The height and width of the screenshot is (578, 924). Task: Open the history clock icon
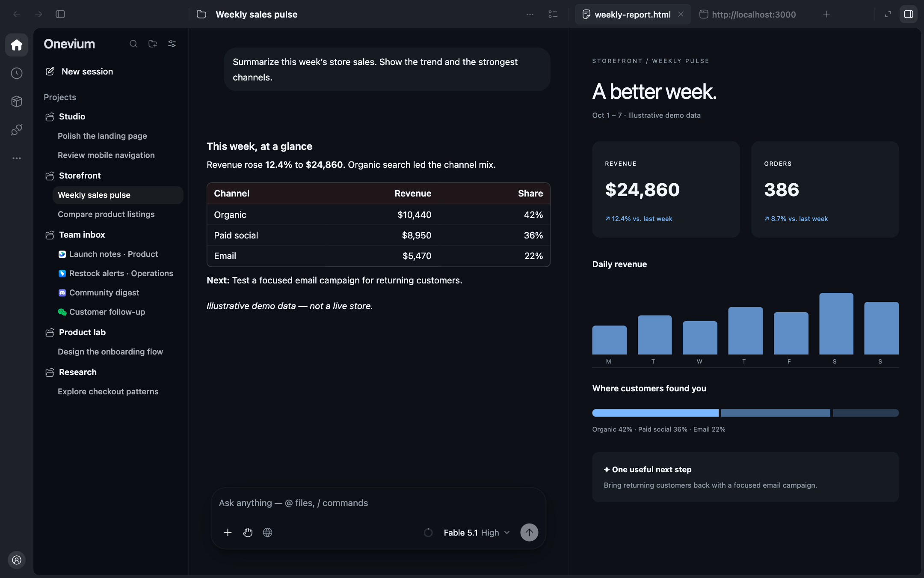[x=17, y=73]
